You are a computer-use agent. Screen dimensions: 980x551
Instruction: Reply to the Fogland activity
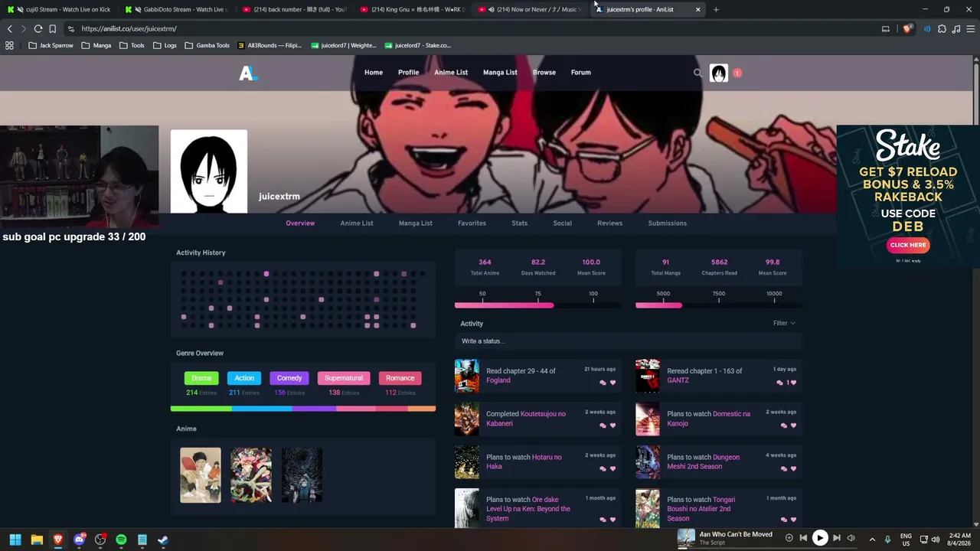click(x=603, y=383)
